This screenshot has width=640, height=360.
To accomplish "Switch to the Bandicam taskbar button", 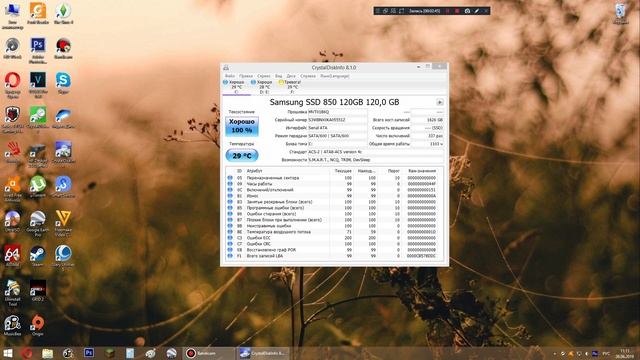I will click(209, 353).
